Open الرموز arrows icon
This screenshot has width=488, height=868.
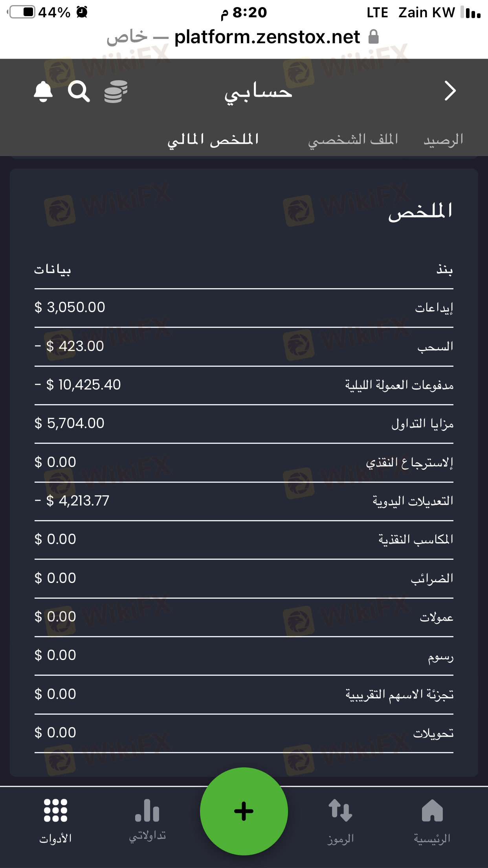coord(340,820)
